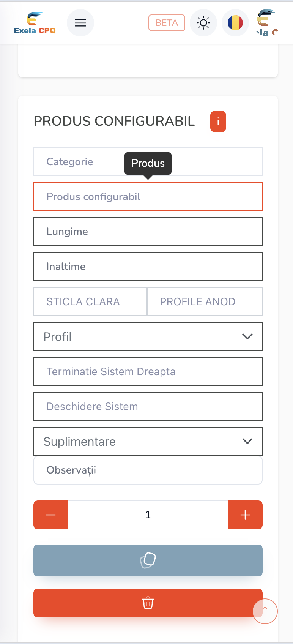The image size is (293, 644).
Task: Click into the Inaltime field
Action: tap(148, 267)
